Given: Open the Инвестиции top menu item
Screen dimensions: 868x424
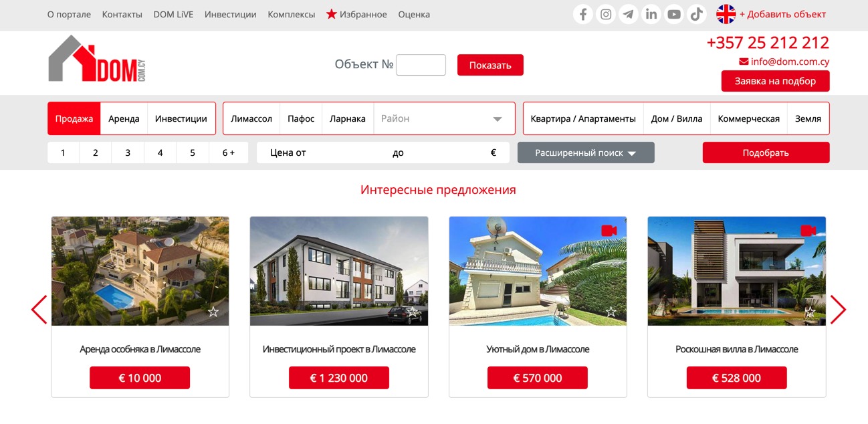Looking at the screenshot, I should (x=231, y=14).
